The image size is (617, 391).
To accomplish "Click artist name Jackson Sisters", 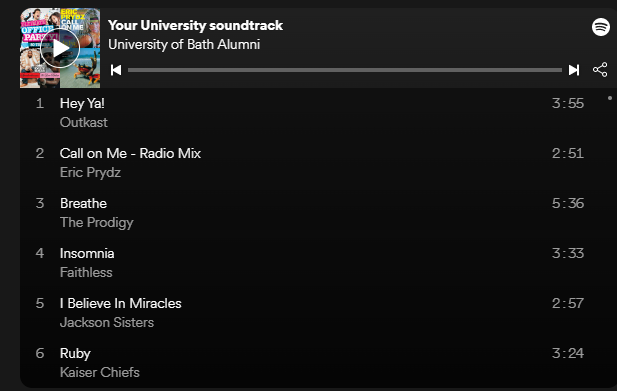I will (107, 322).
